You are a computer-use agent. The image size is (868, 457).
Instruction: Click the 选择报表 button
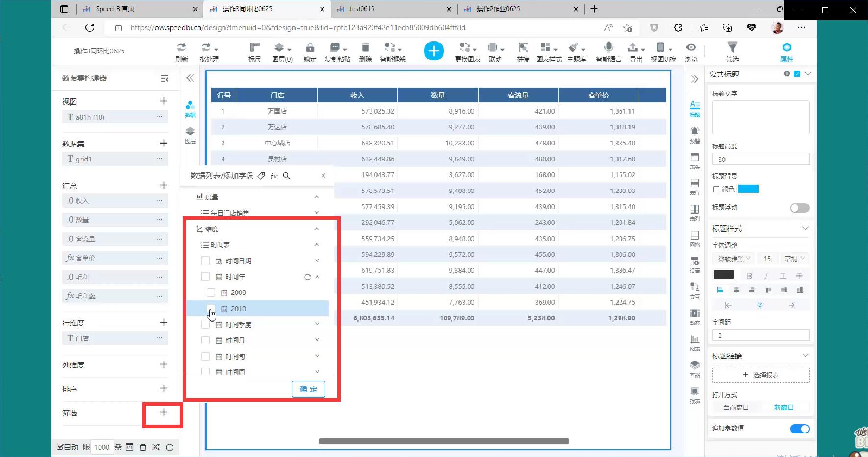pos(760,375)
